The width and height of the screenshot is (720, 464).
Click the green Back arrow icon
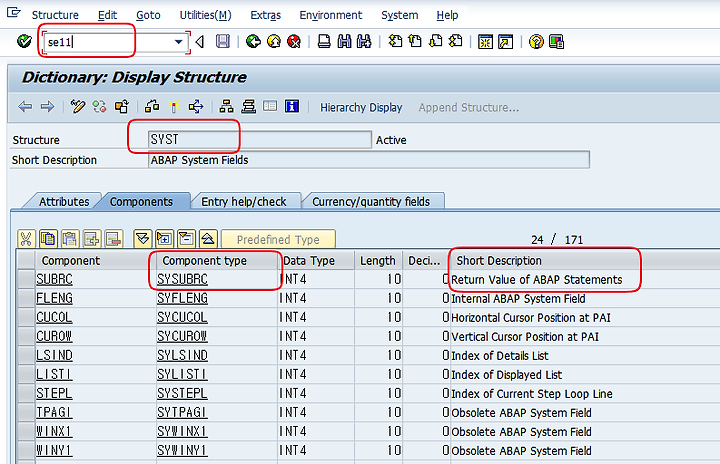[x=253, y=42]
